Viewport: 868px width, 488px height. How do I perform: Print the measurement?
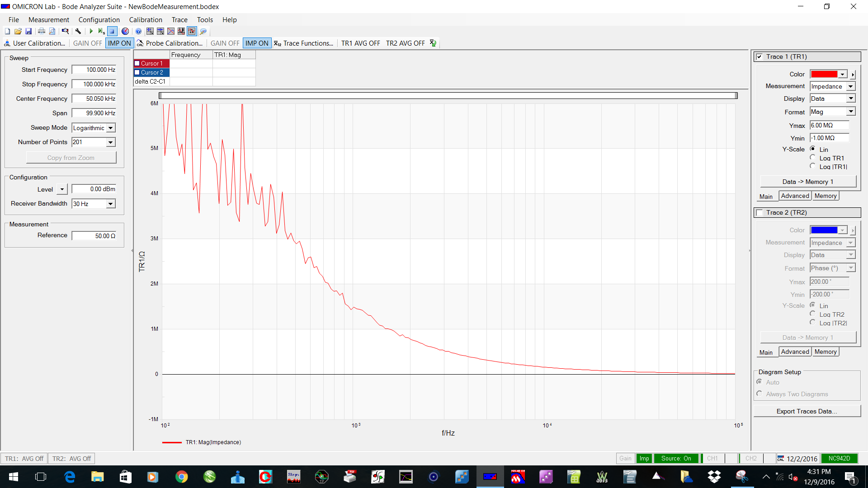42,31
